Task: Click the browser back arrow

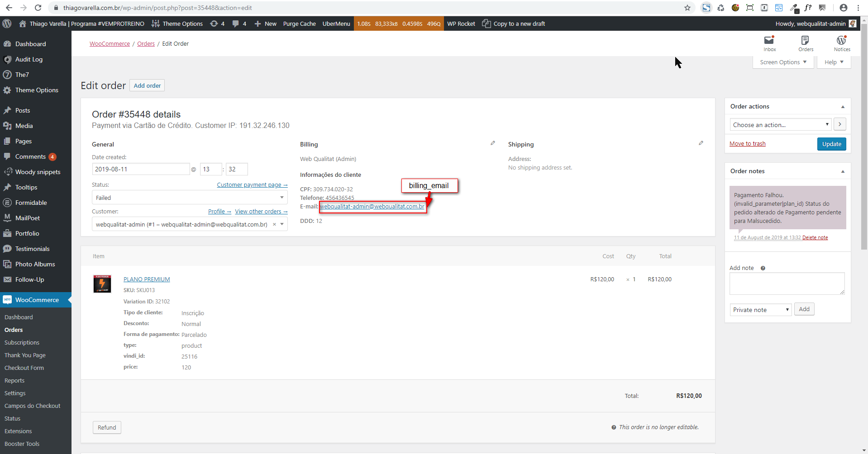Action: [x=9, y=8]
